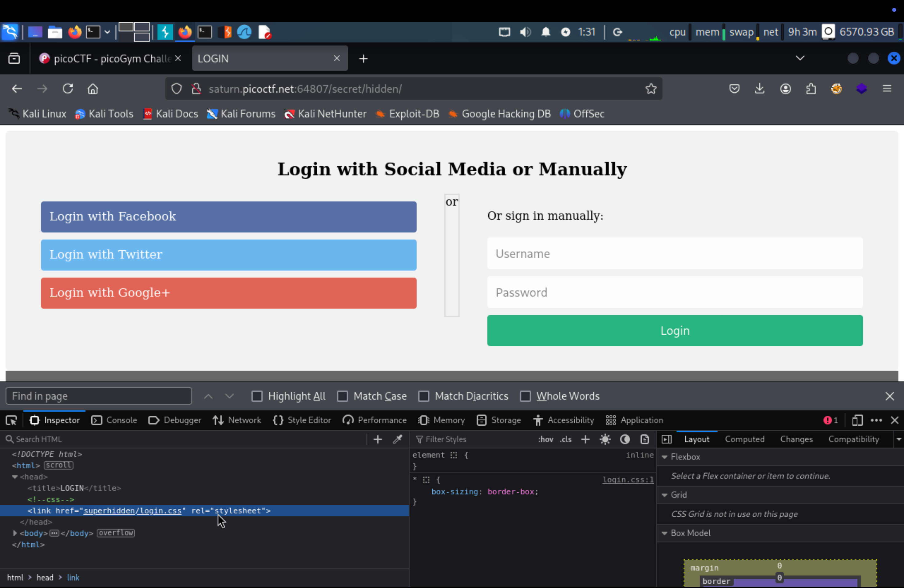Open a new tab with plus button

coord(363,58)
